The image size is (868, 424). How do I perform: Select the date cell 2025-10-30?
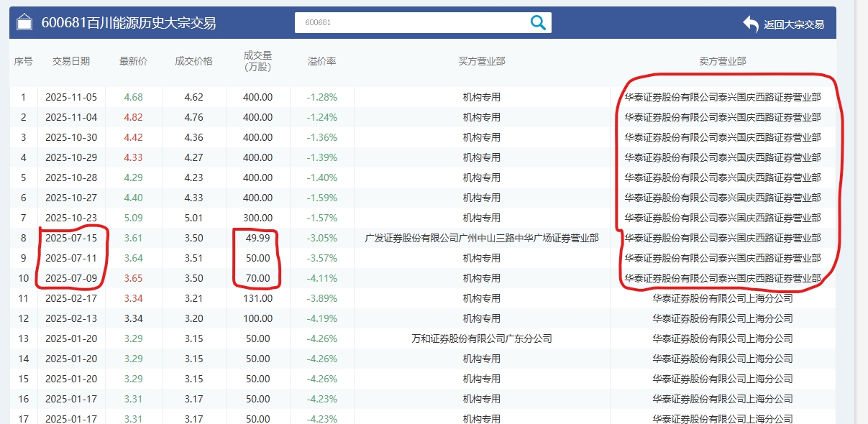70,137
